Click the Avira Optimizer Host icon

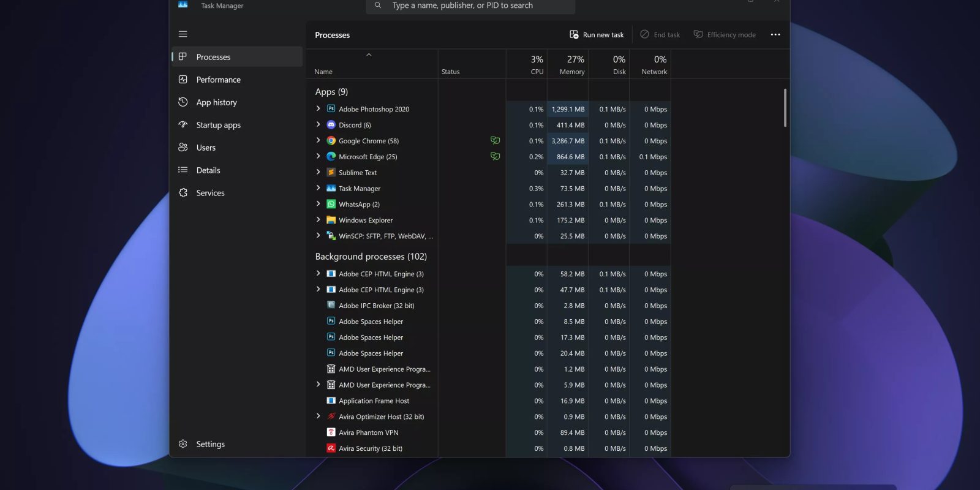pos(331,417)
